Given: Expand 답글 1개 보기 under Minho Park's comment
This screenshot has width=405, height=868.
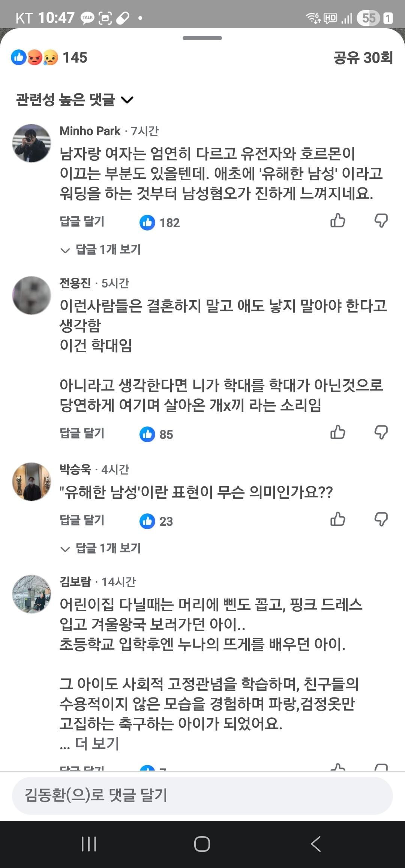Looking at the screenshot, I should [x=100, y=250].
